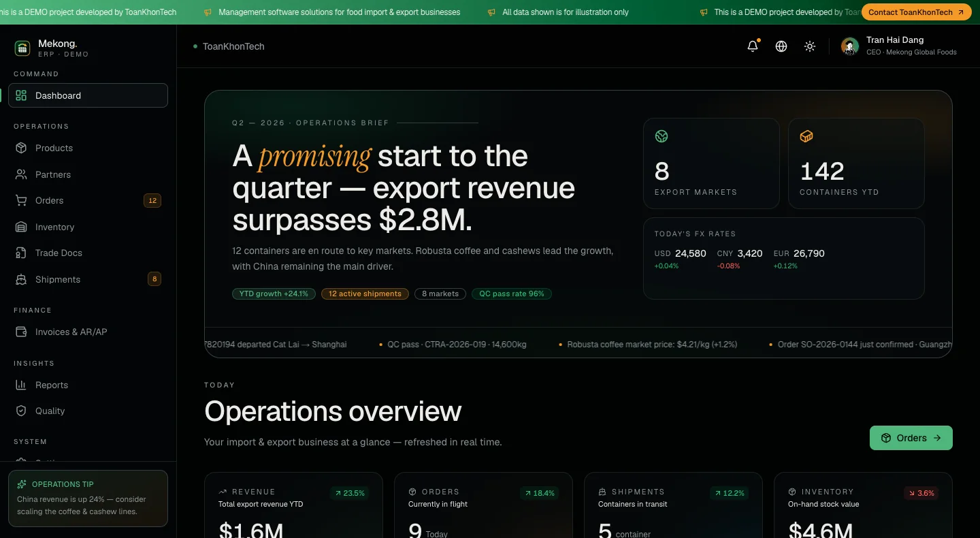Click the Partners people icon

tap(21, 174)
